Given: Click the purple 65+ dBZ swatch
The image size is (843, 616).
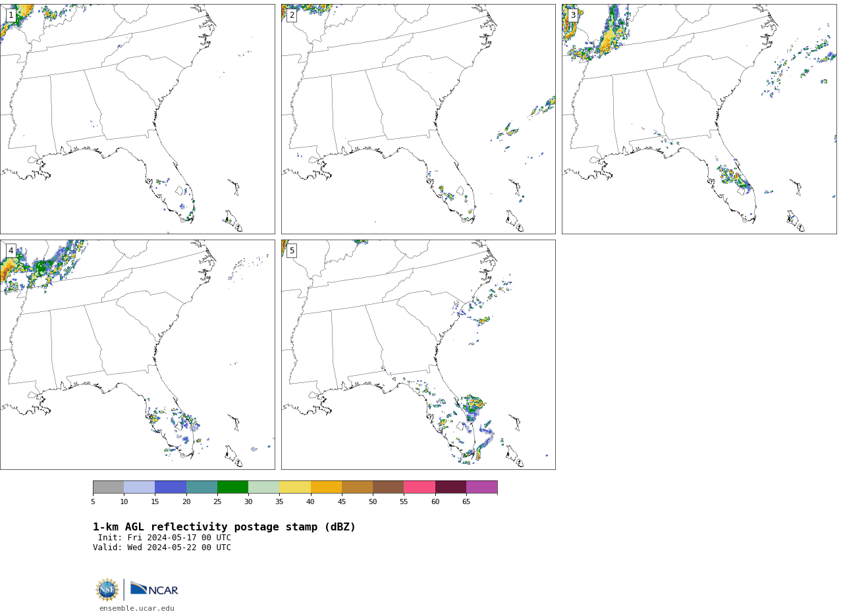Looking at the screenshot, I should pyautogui.click(x=482, y=487).
